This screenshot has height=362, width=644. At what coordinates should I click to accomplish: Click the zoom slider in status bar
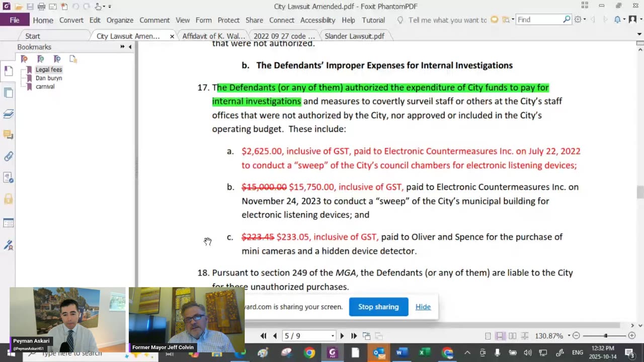[605, 336]
